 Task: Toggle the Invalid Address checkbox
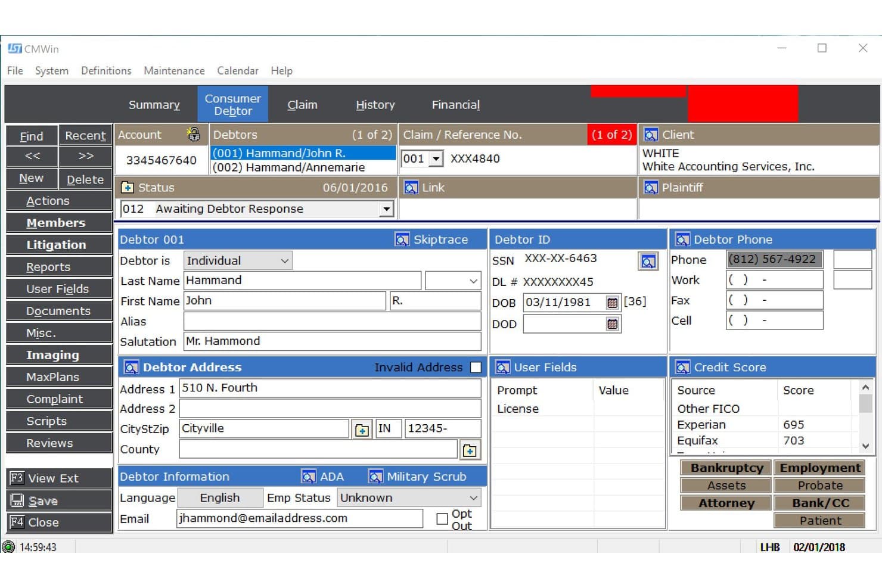(x=476, y=368)
